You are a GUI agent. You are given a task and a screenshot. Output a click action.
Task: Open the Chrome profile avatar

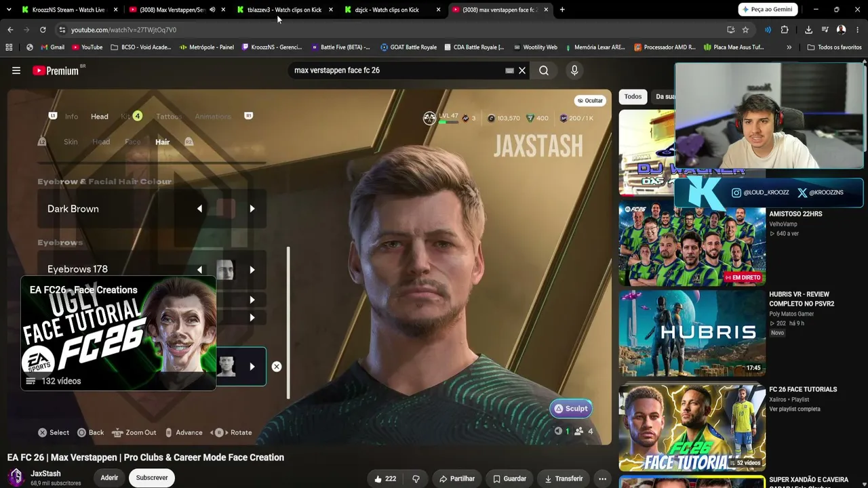click(x=841, y=30)
